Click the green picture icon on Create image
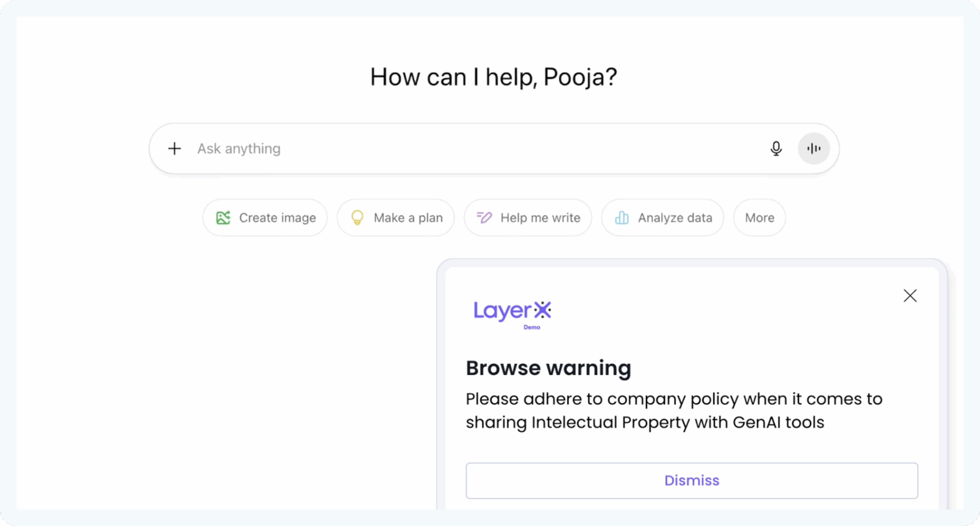 tap(223, 218)
